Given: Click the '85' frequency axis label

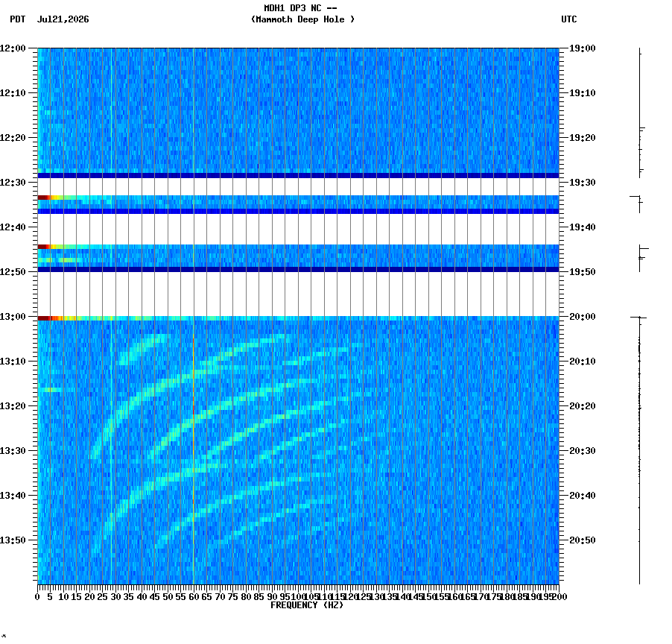Looking at the screenshot, I should point(259,597).
